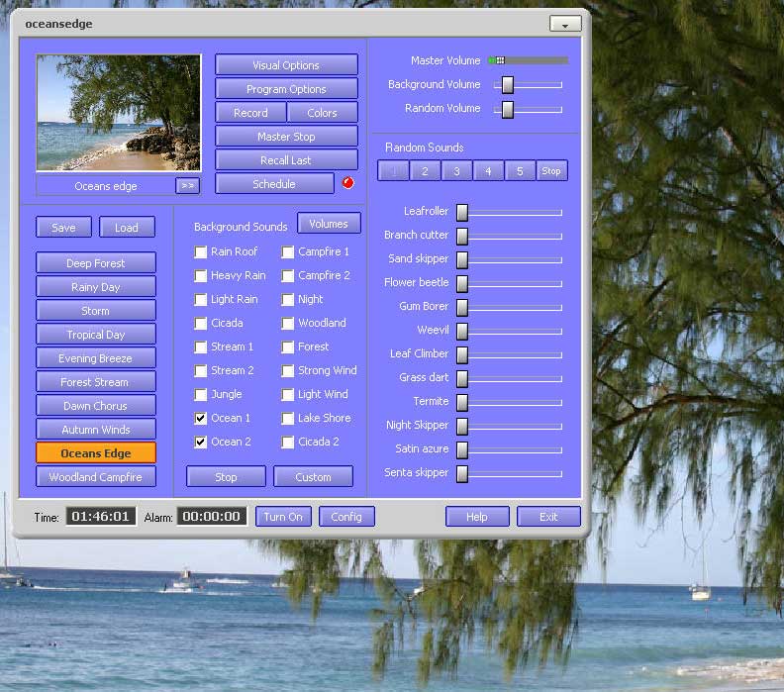This screenshot has width=784, height=692.
Task: Enable the Night checkbox
Action: pyautogui.click(x=287, y=300)
